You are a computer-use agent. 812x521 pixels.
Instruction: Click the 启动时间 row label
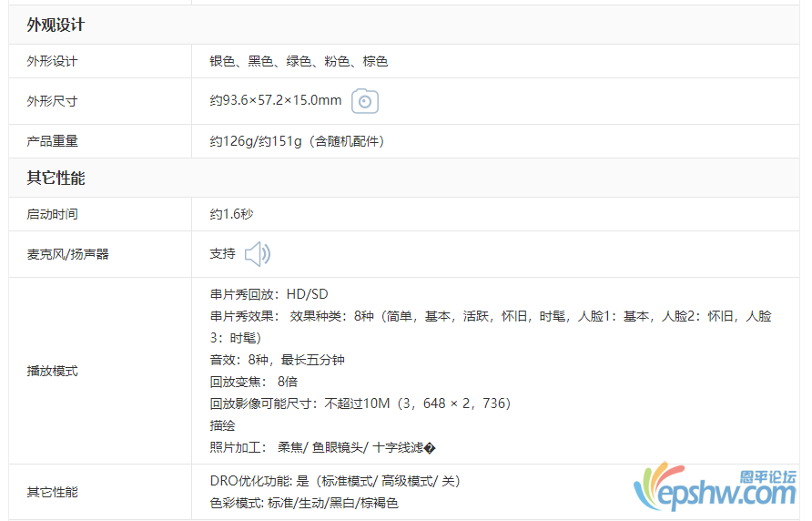52,214
